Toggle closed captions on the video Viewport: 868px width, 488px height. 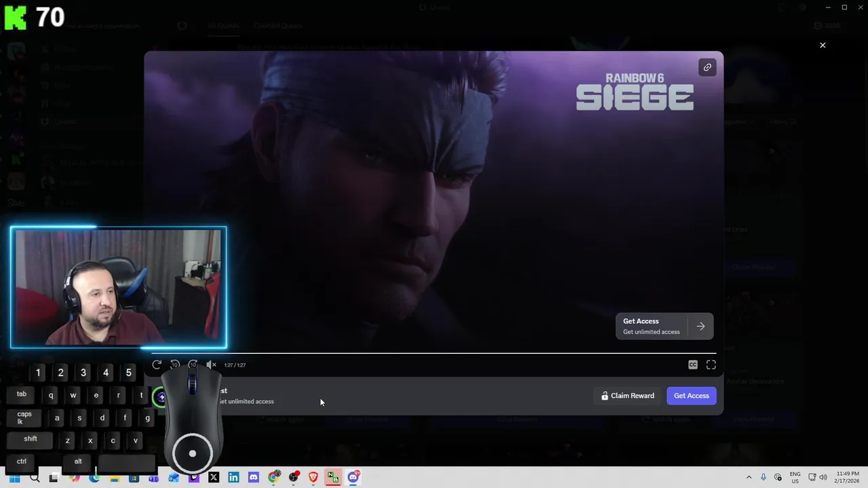pos(693,365)
